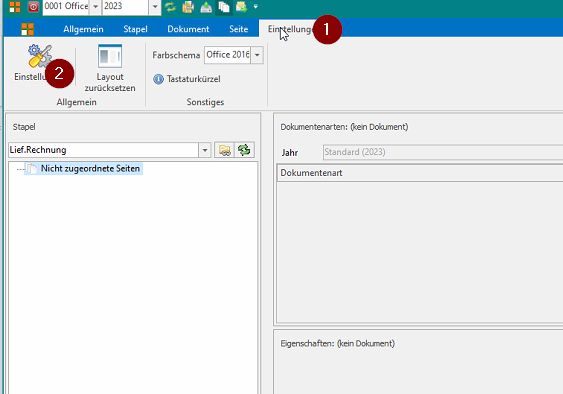Click the Dokumentenart column header
Viewport: 563px width, 394px height.
pyautogui.click(x=420, y=173)
